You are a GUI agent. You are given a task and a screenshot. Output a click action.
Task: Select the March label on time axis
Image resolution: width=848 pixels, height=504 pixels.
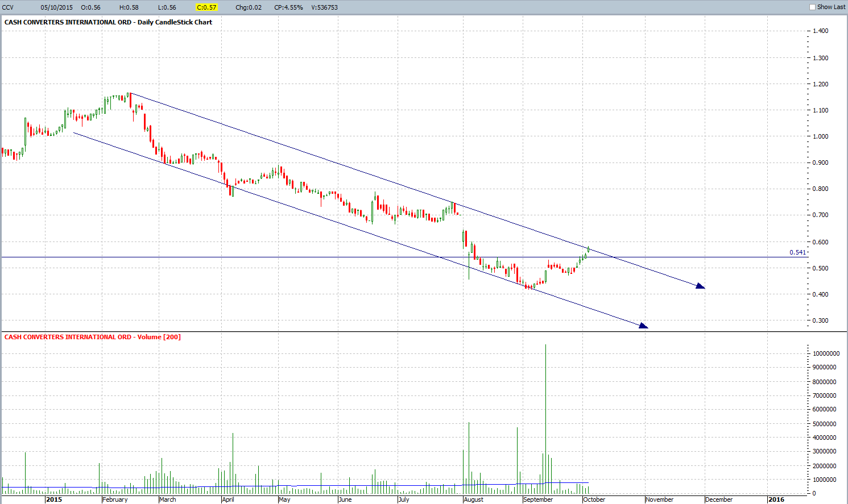click(168, 499)
